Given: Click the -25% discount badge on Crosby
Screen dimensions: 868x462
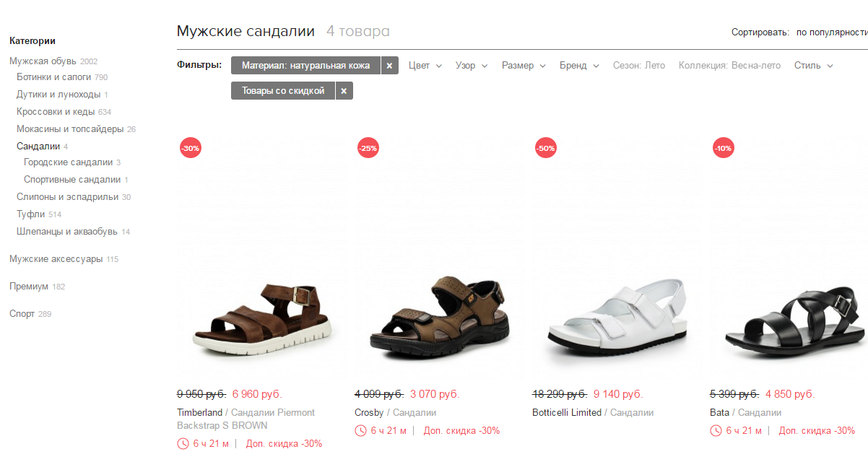Looking at the screenshot, I should 368,148.
